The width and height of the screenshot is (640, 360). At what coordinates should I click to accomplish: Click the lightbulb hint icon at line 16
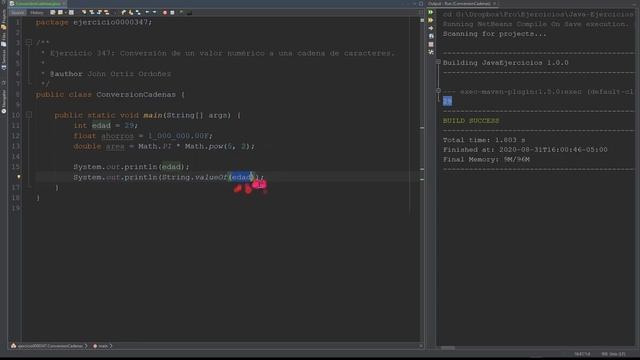coord(18,177)
